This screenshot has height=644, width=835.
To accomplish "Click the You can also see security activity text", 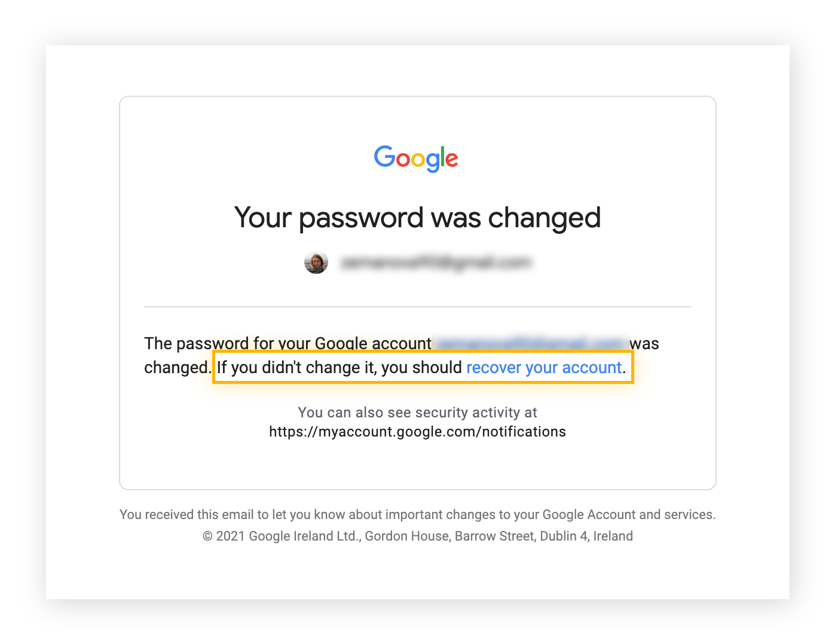I will [x=417, y=413].
